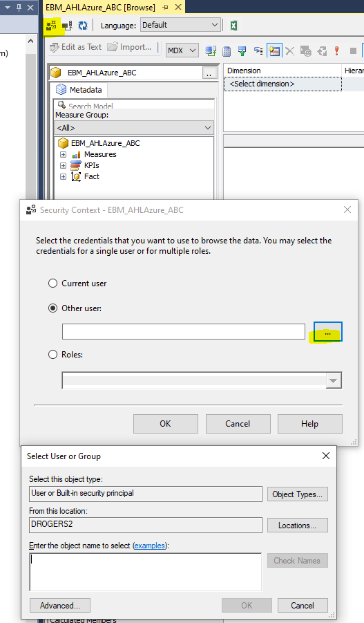Click the Analyze in Excel icon
The image size is (364, 623).
pos(233,26)
